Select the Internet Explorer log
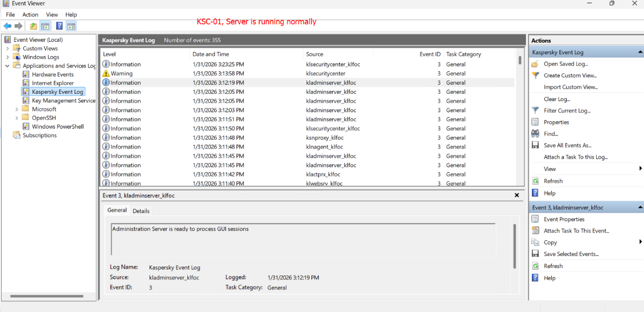Image resolution: width=644 pixels, height=312 pixels. pos(53,83)
